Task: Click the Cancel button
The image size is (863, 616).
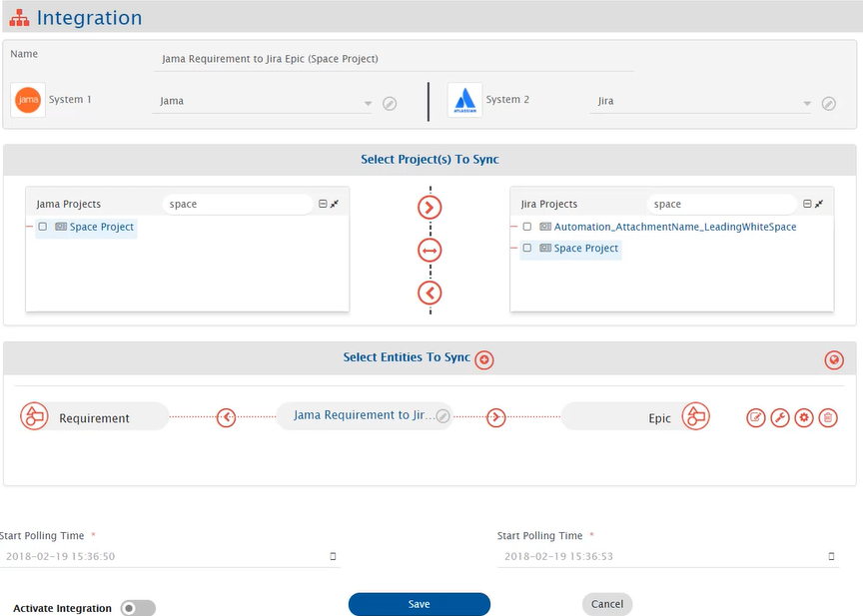Action: click(607, 604)
